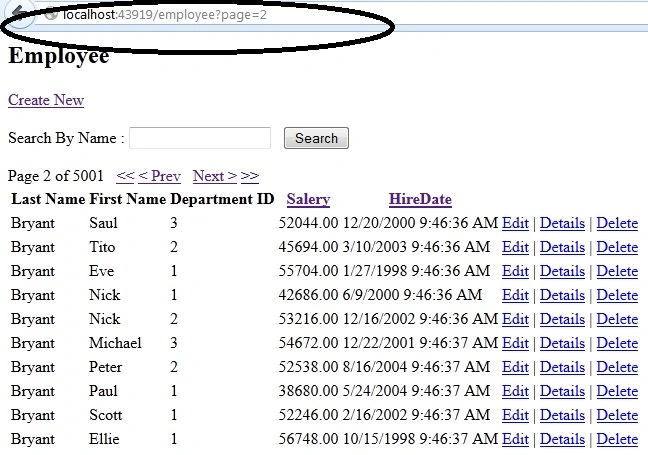The width and height of the screenshot is (648, 455).
Task: Click the globe site icon in address bar
Action: click(51, 14)
